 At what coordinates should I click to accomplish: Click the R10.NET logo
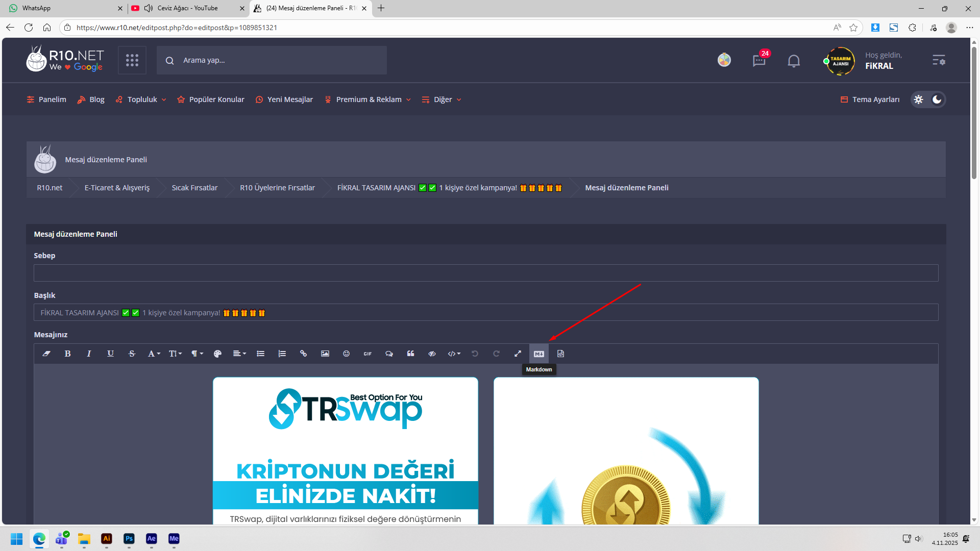pos(65,59)
